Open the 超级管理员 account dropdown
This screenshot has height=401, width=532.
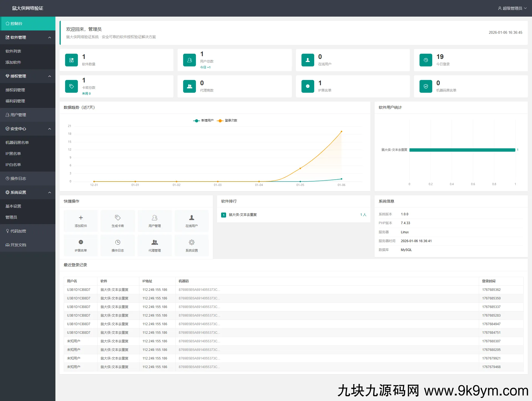coord(512,8)
